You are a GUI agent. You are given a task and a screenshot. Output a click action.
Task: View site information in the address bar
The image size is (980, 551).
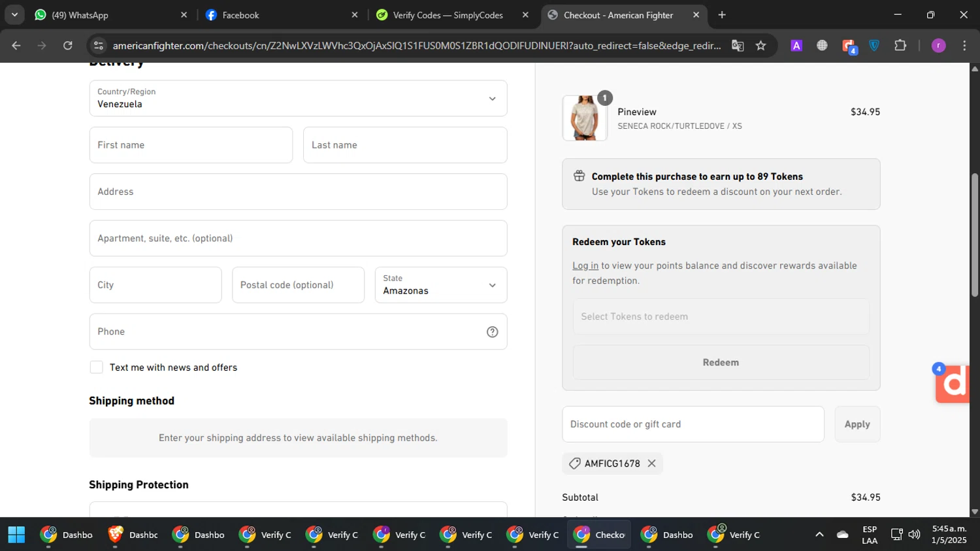(x=99, y=45)
